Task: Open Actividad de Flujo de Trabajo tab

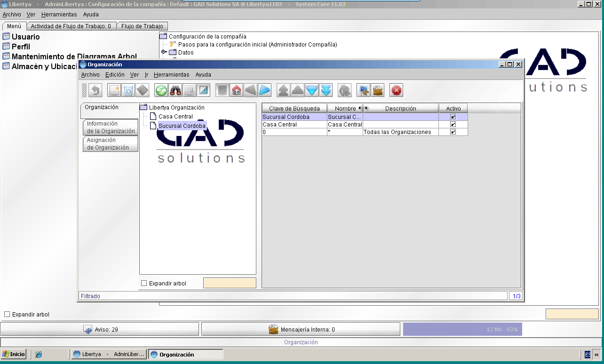Action: (71, 26)
